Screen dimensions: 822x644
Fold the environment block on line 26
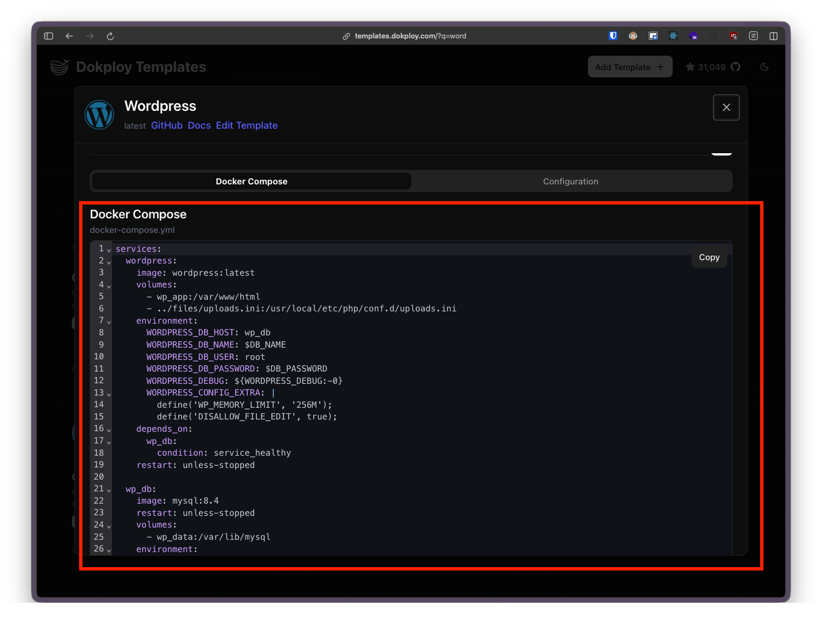(x=109, y=550)
